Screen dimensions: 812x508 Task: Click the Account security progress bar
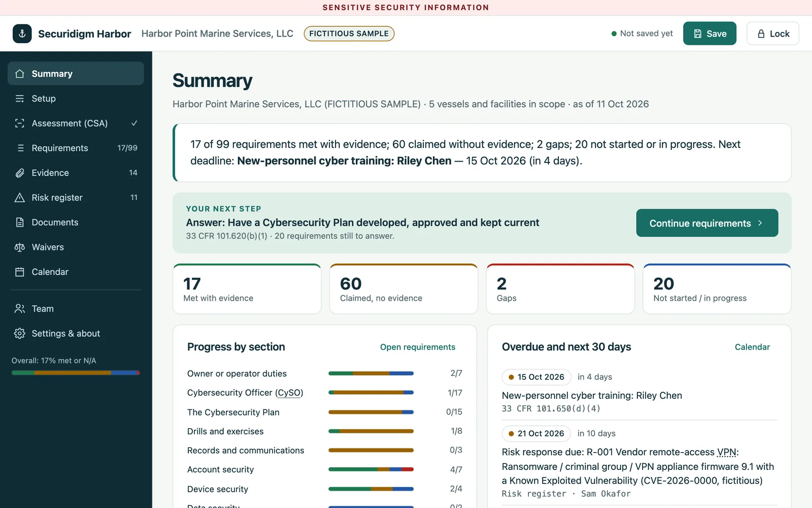371,469
